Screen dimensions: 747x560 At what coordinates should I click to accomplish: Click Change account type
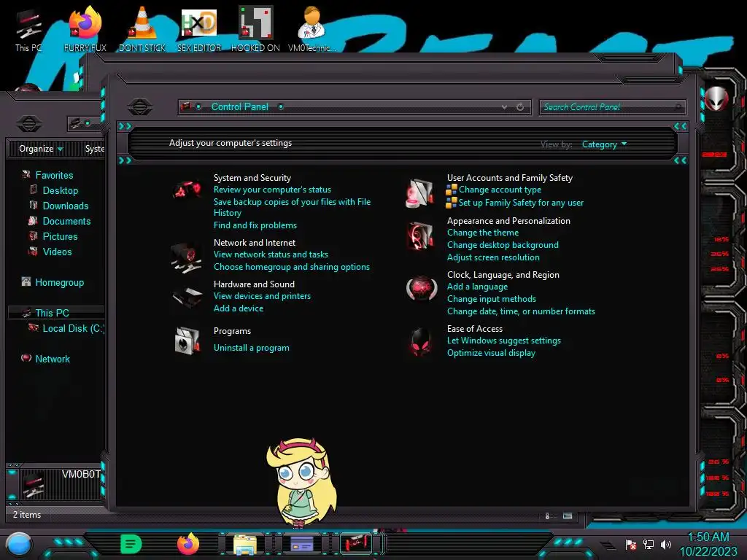pyautogui.click(x=500, y=190)
